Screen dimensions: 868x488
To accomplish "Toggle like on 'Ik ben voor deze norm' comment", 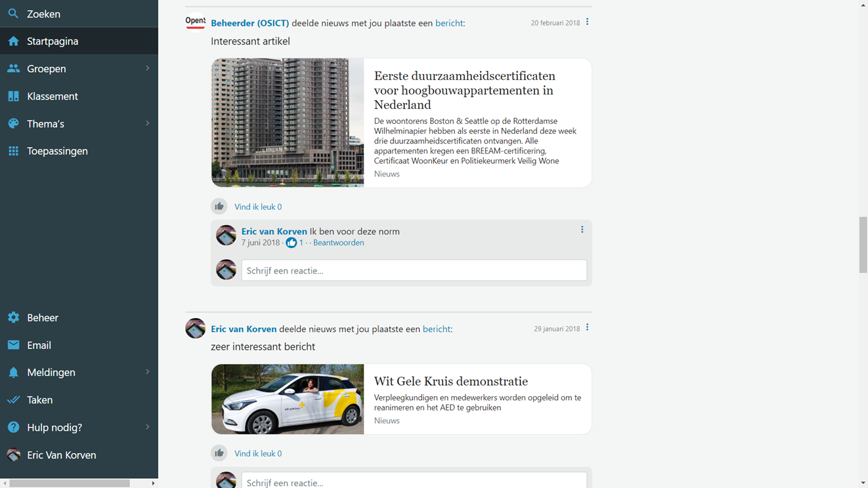I will pyautogui.click(x=291, y=243).
